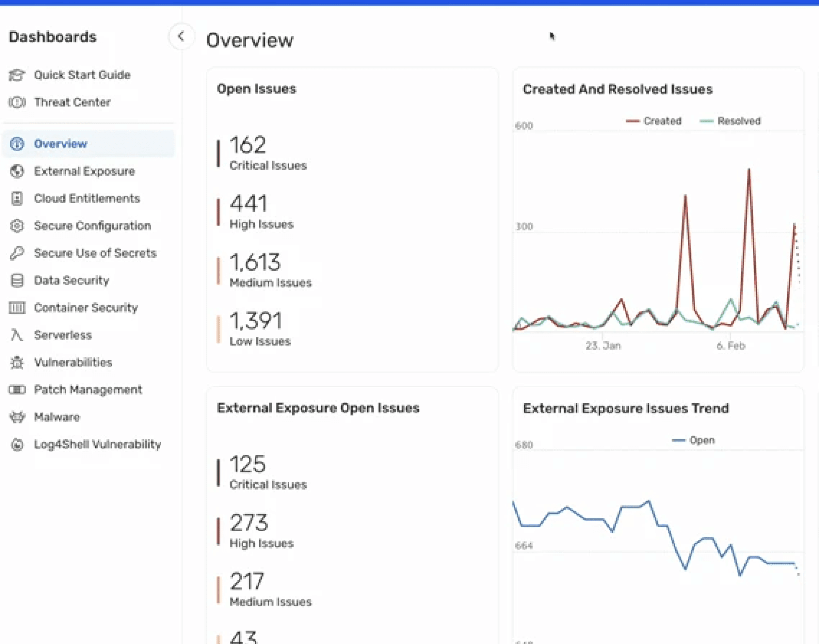Screen dimensions: 819x644
Task: Click the 125 Critical external exposure issues
Action: [x=248, y=464]
